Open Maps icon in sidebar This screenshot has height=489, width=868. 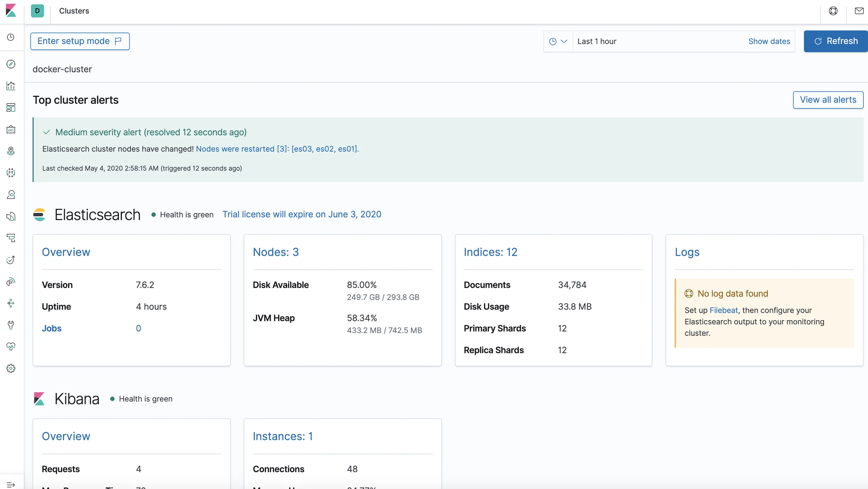click(11, 151)
